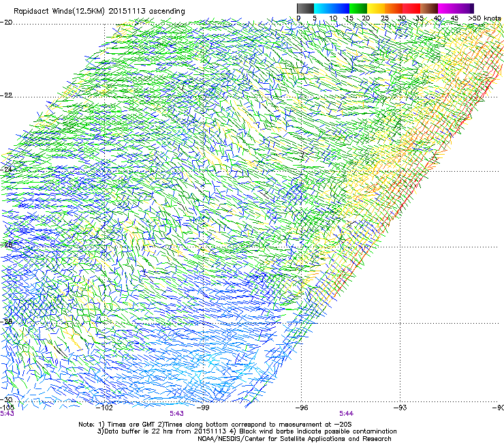Click the '-96' longitude axis label
This screenshot has width=504, height=443.
302,408
